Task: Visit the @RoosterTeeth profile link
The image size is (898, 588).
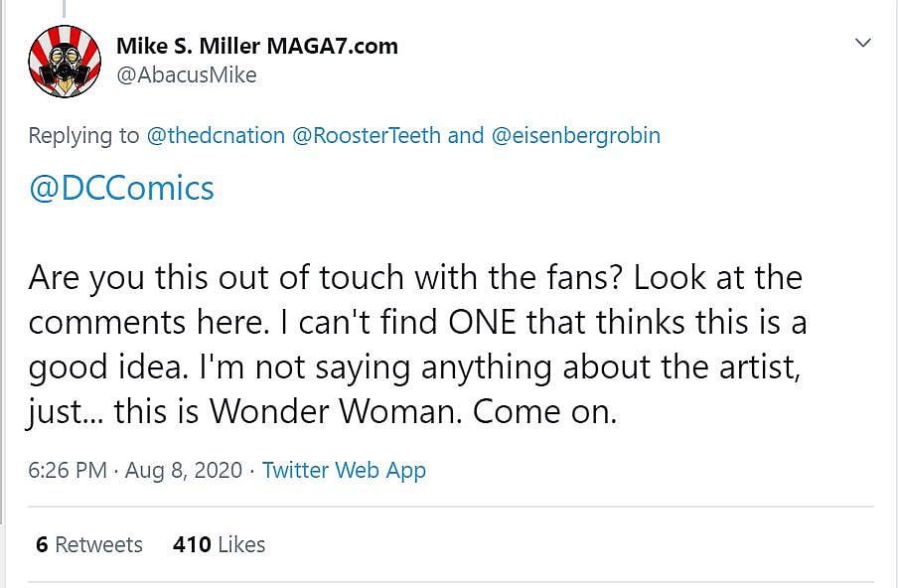Action: click(367, 136)
